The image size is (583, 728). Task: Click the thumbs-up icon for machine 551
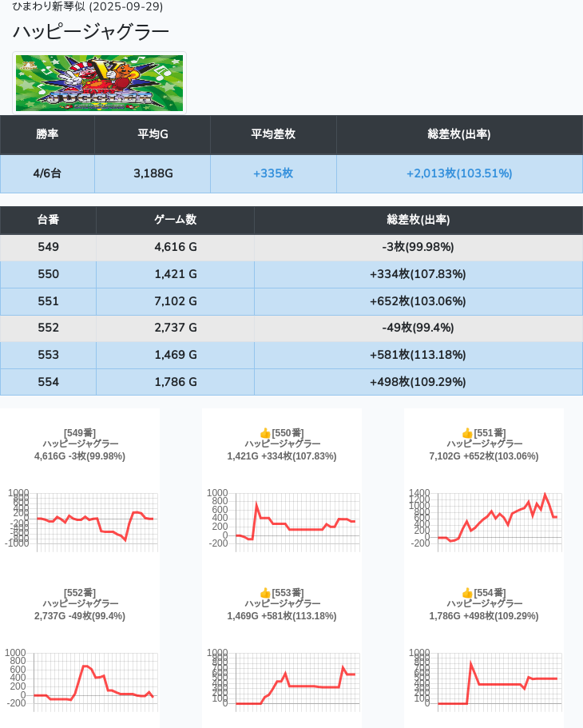pyautogui.click(x=467, y=433)
